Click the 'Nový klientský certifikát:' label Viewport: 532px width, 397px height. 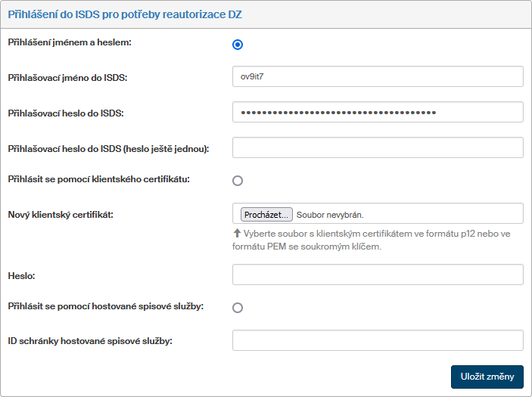pyautogui.click(x=60, y=215)
